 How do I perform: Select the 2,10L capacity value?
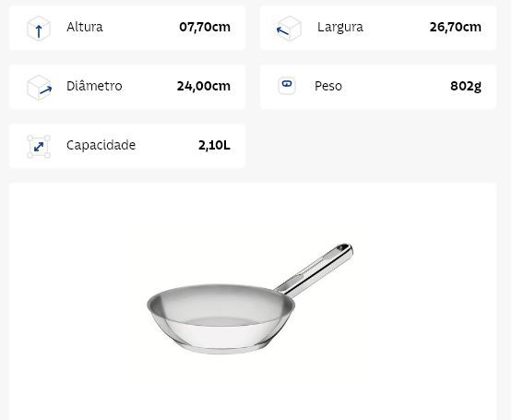point(214,146)
